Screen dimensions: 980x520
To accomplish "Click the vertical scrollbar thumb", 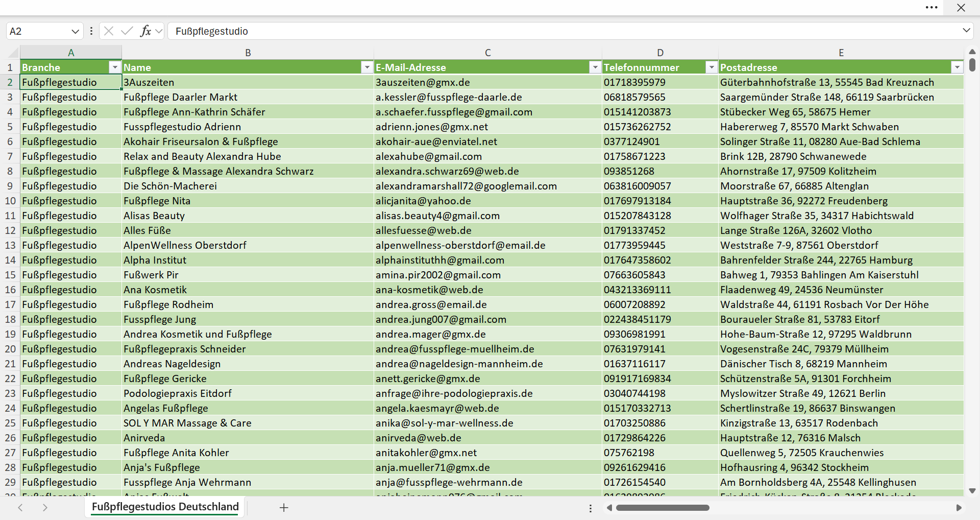I will [972, 65].
